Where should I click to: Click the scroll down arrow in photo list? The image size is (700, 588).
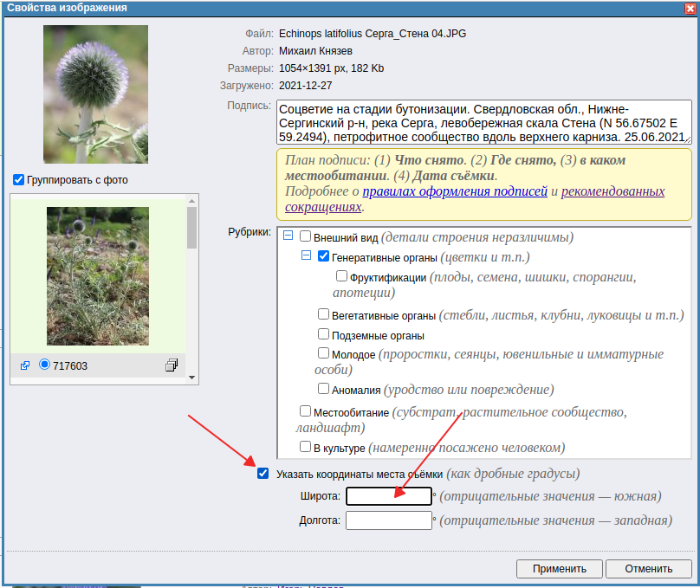pyautogui.click(x=192, y=378)
